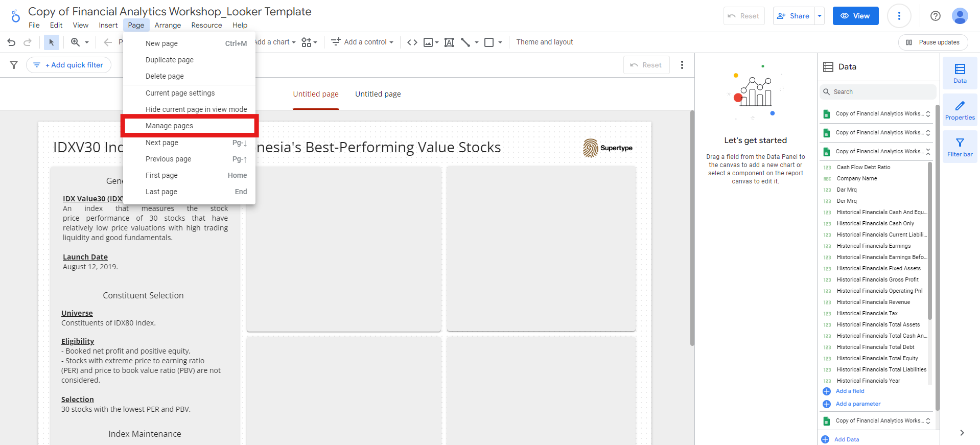Select the line drawing tool

pyautogui.click(x=465, y=42)
